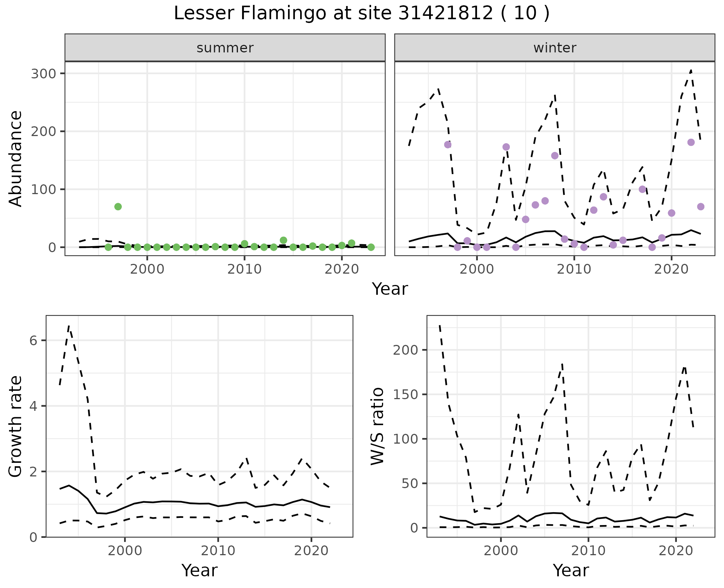Screen dimensions: 724x588
Task: Click the last purple point in 2023
Action: point(701,207)
